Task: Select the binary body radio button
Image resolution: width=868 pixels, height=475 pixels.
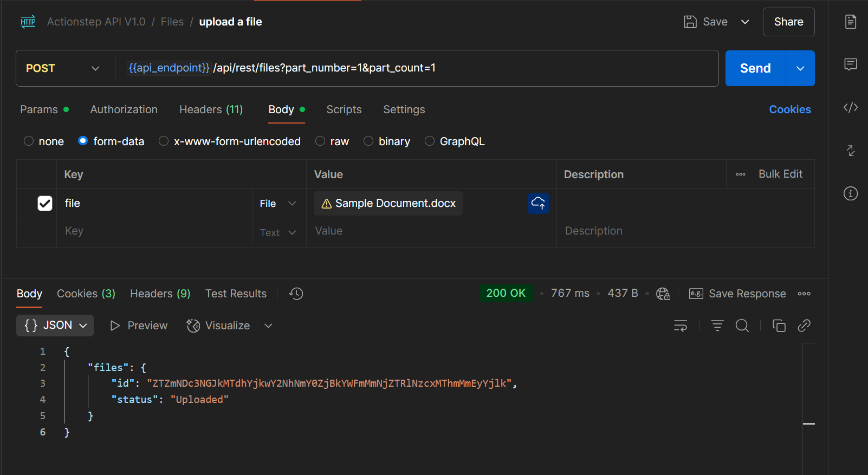Action: [x=368, y=141]
